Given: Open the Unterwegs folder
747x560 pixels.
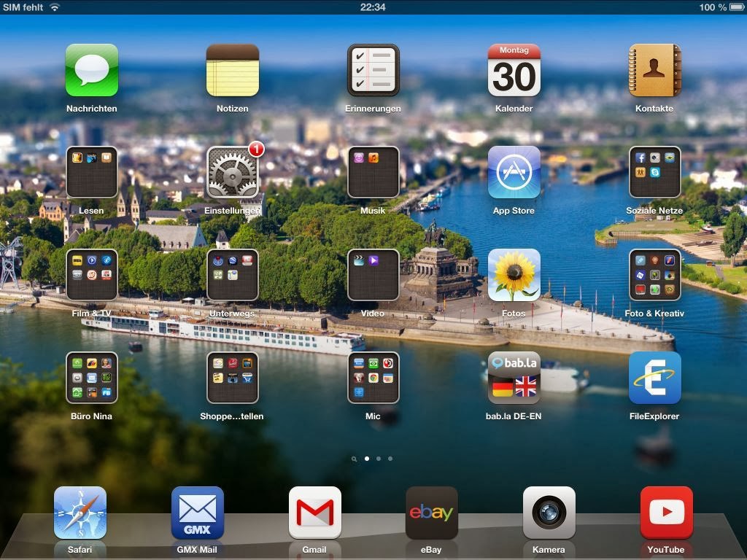Looking at the screenshot, I should (x=233, y=275).
